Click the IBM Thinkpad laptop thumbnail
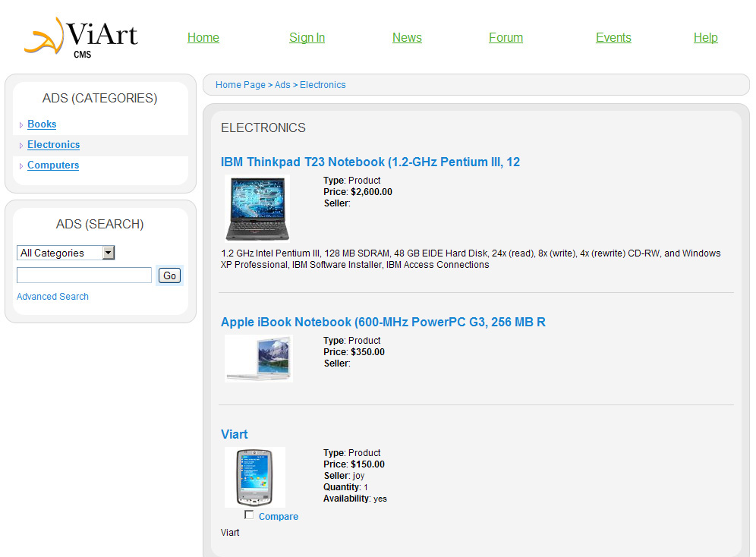756x557 pixels. pos(257,208)
